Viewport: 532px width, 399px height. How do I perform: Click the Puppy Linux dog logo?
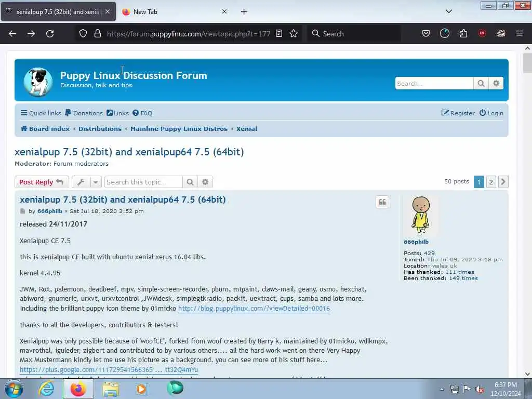pyautogui.click(x=38, y=82)
